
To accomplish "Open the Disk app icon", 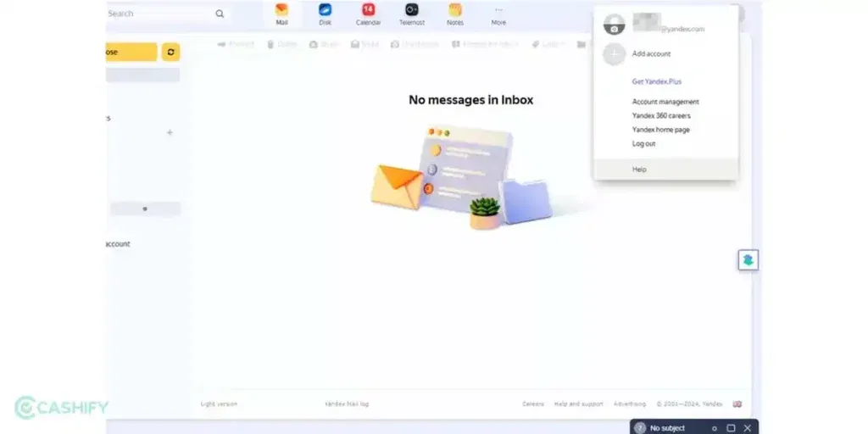I will click(x=325, y=14).
